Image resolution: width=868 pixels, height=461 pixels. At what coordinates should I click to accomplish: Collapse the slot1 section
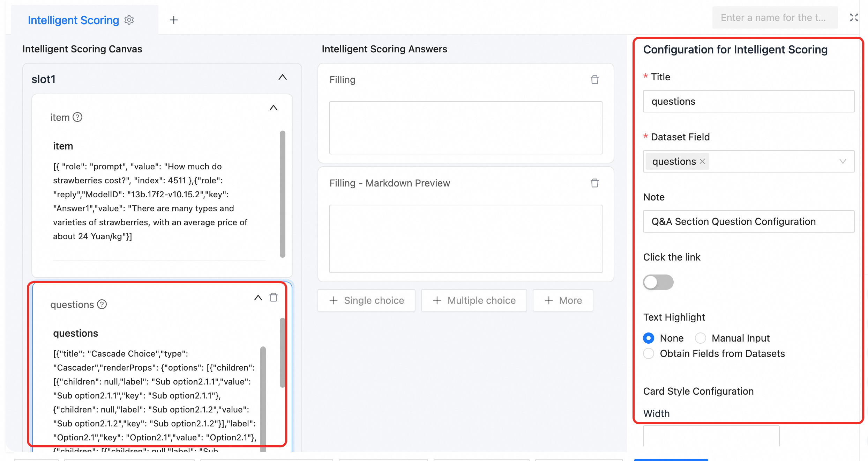coord(283,77)
